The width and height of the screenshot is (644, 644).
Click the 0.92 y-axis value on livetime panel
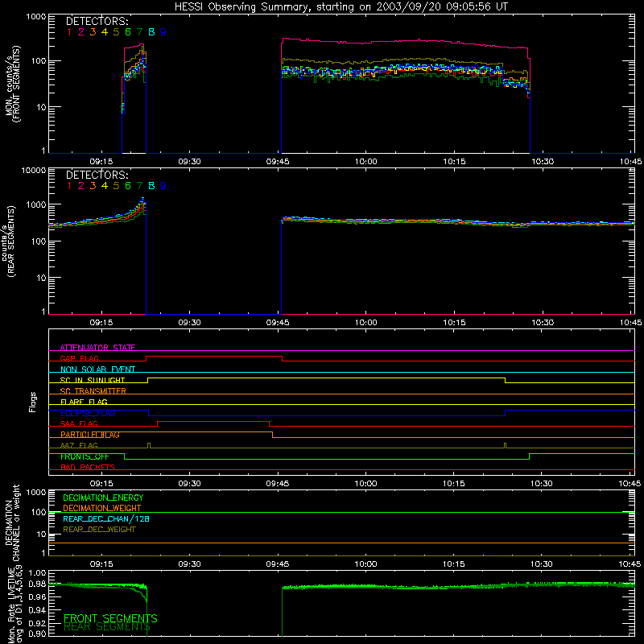coord(37,623)
